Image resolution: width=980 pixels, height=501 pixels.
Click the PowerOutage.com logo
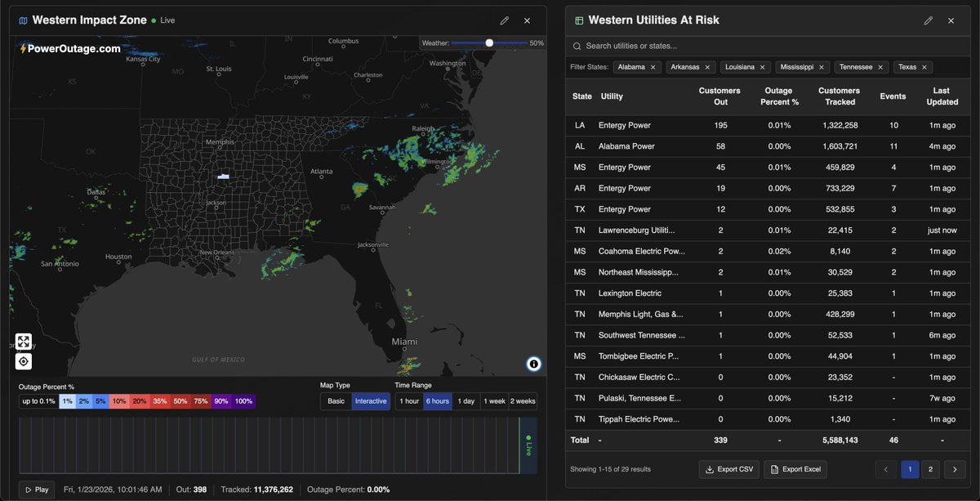[x=69, y=48]
